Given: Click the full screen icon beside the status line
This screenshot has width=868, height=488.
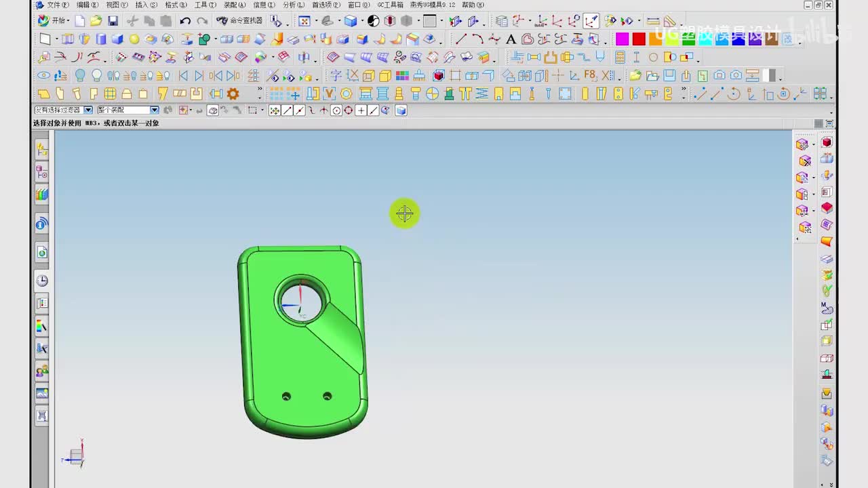Looking at the screenshot, I should [829, 123].
